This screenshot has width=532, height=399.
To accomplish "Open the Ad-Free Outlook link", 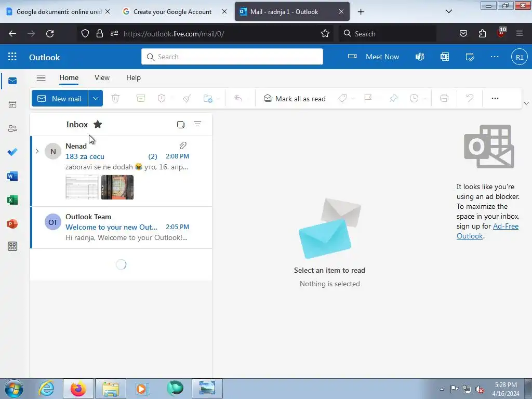I will click(487, 231).
